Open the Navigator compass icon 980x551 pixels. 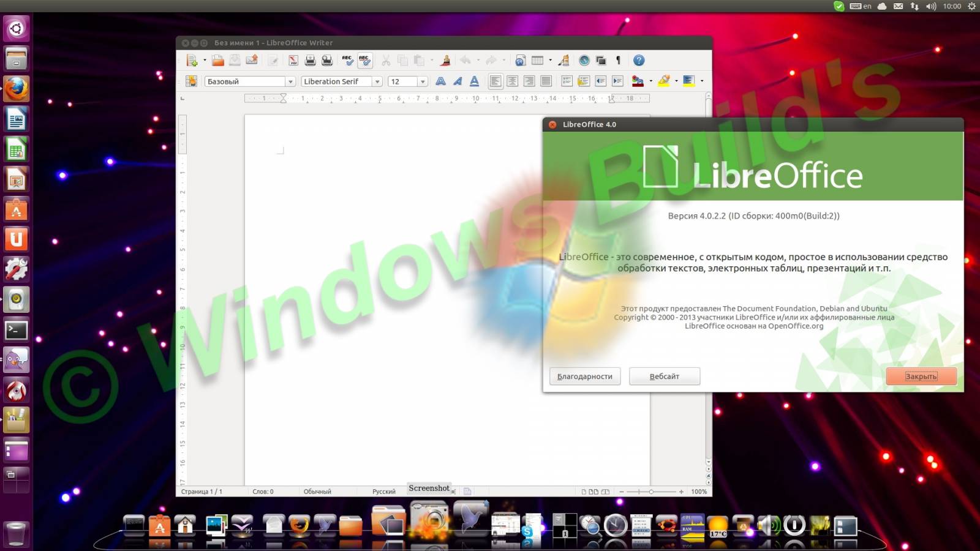584,61
